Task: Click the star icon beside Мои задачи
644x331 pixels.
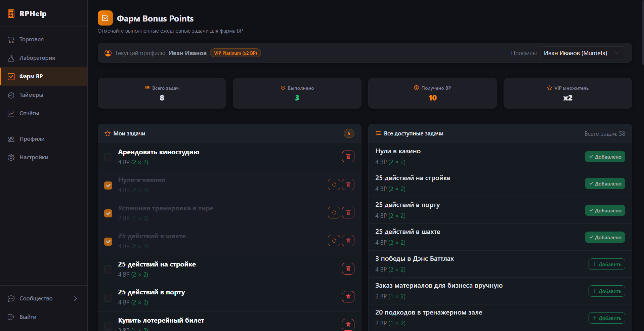Action: point(108,133)
